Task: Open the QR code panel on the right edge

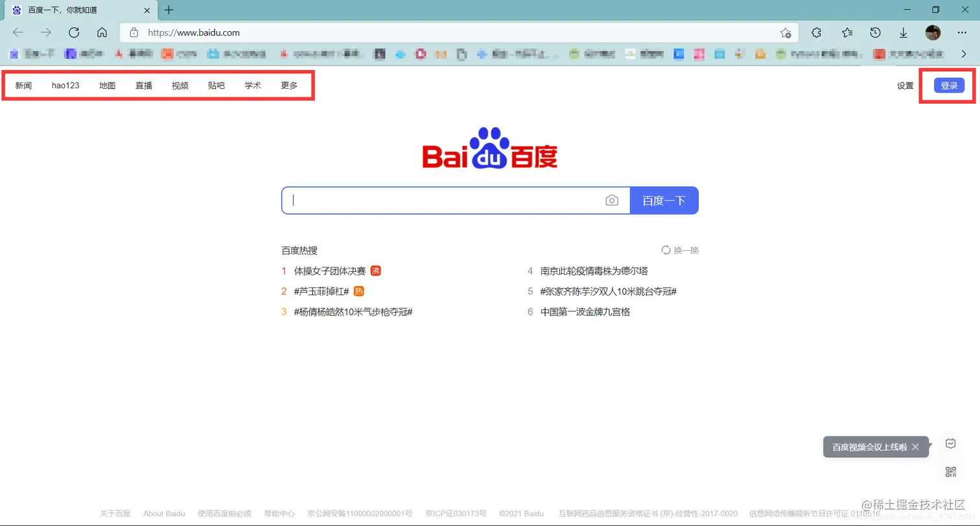Action: tap(950, 472)
